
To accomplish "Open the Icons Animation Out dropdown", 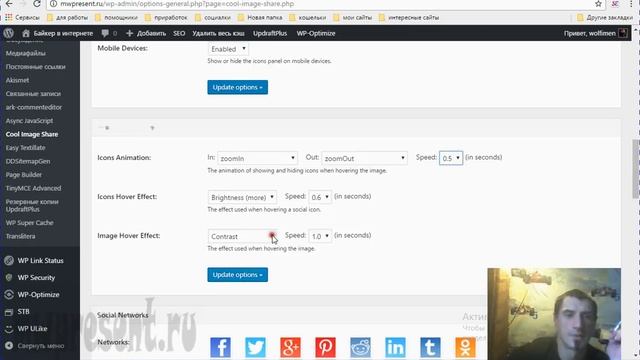I will (364, 158).
